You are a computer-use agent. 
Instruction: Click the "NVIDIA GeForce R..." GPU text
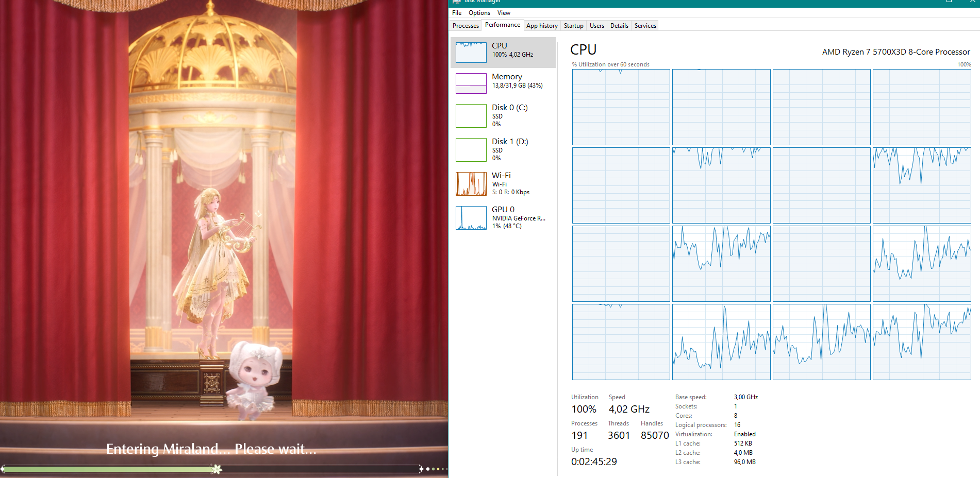pos(519,218)
